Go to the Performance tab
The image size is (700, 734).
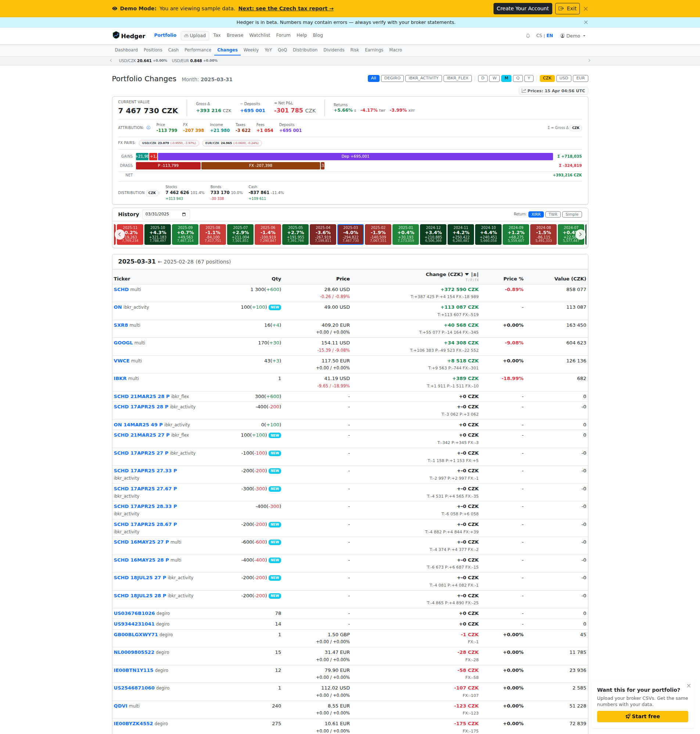click(x=198, y=50)
